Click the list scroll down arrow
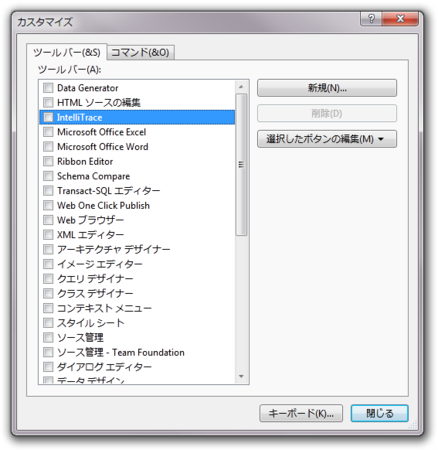 coord(241,377)
